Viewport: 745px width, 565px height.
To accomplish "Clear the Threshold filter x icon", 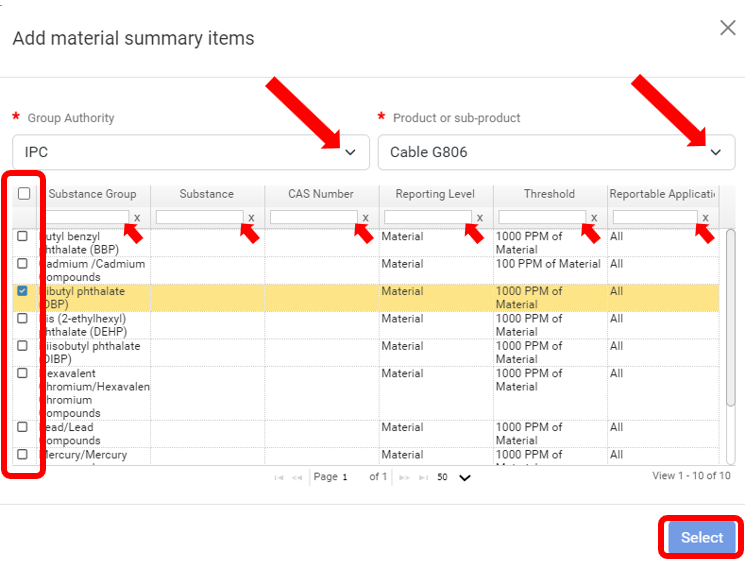I will (x=593, y=218).
